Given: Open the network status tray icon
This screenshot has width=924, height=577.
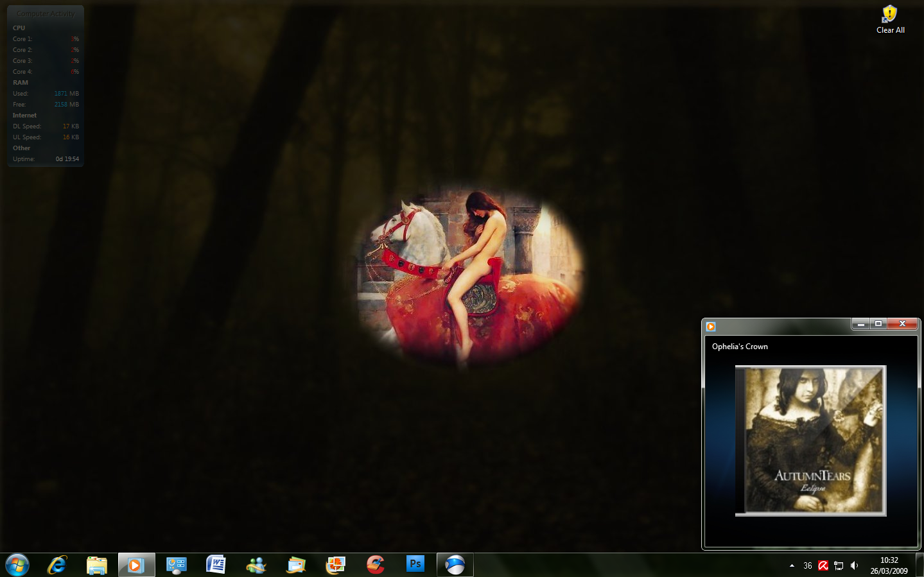Looking at the screenshot, I should pyautogui.click(x=839, y=565).
